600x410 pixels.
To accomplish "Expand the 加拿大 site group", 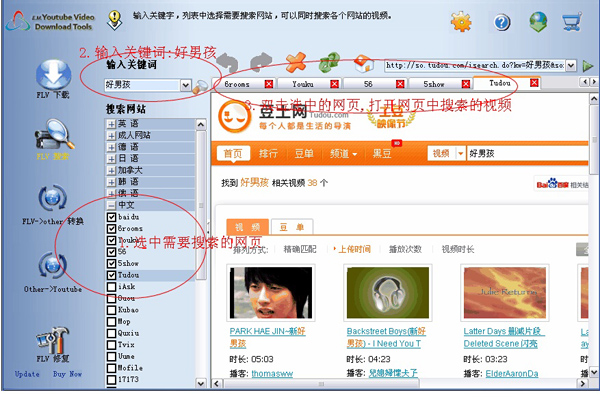I will coord(111,170).
